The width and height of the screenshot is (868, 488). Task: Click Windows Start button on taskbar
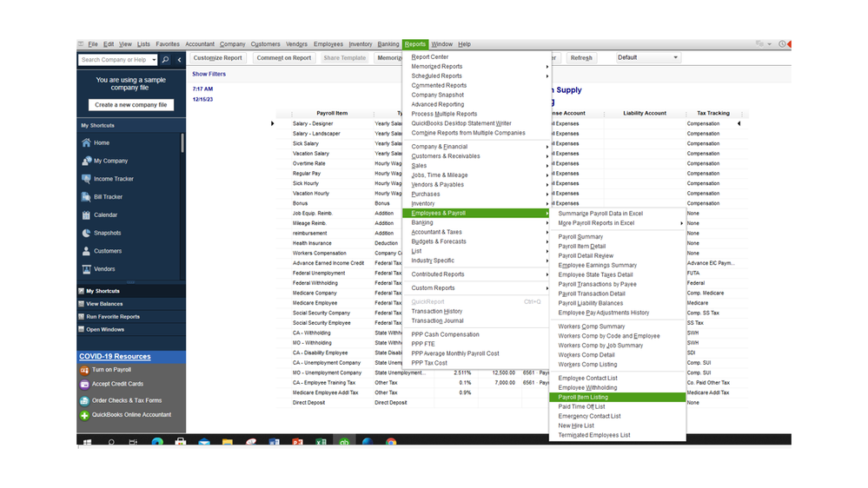(87, 442)
